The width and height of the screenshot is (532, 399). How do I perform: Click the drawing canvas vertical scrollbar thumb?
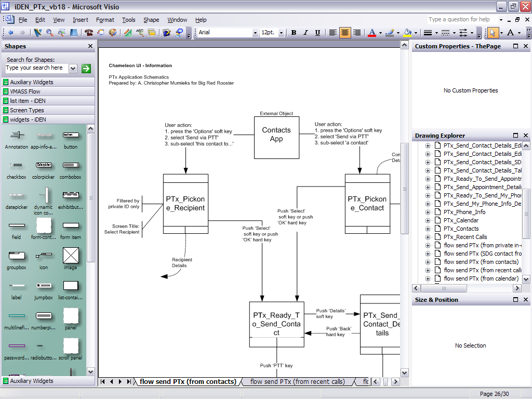(x=404, y=189)
